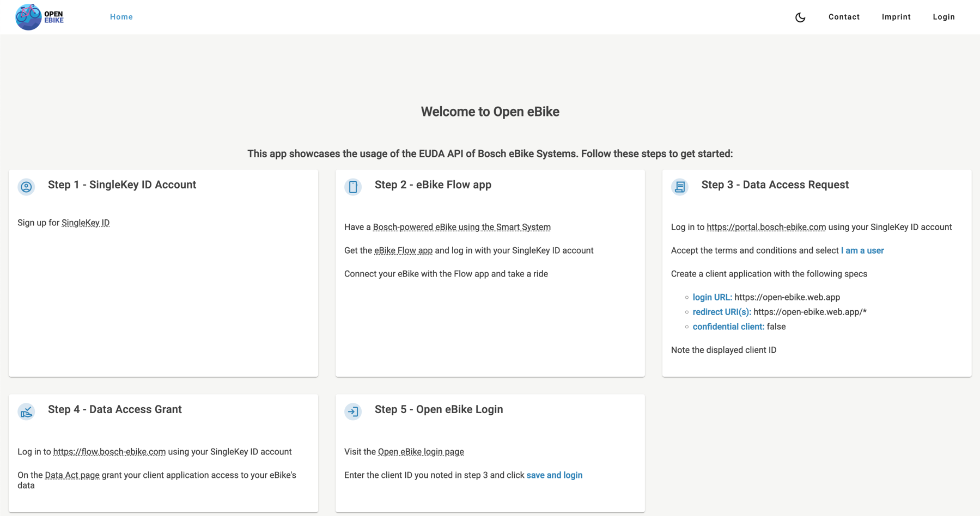This screenshot has width=980, height=516.
Task: Open the flow.bosch-ebike.com link
Action: (109, 452)
